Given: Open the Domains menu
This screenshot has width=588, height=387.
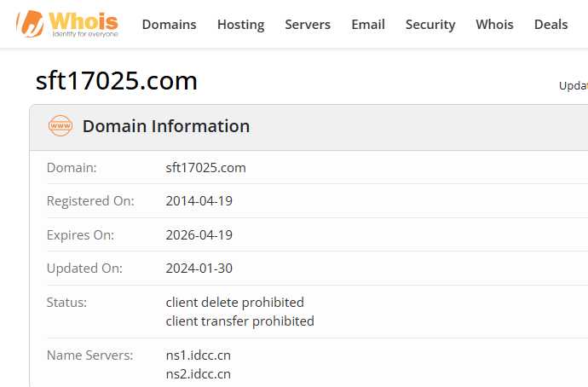Looking at the screenshot, I should point(169,25).
